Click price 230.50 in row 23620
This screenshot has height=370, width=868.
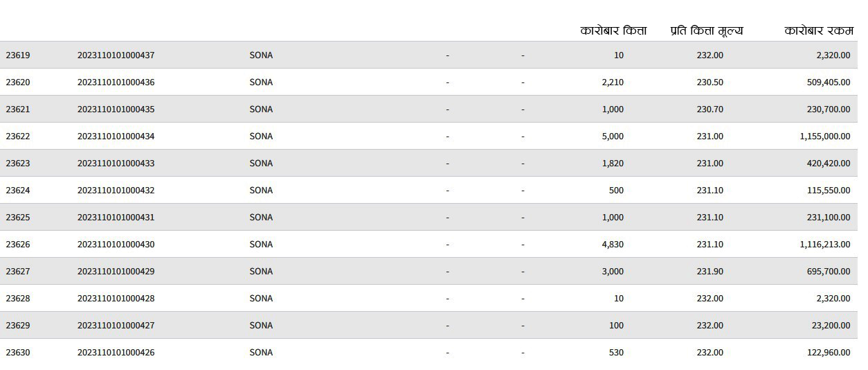[x=709, y=82]
